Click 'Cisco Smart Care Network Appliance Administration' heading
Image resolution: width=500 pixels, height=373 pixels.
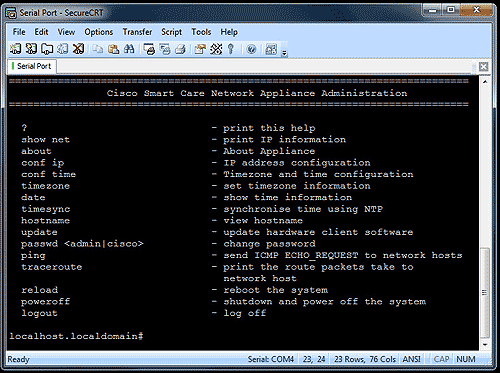click(x=257, y=93)
